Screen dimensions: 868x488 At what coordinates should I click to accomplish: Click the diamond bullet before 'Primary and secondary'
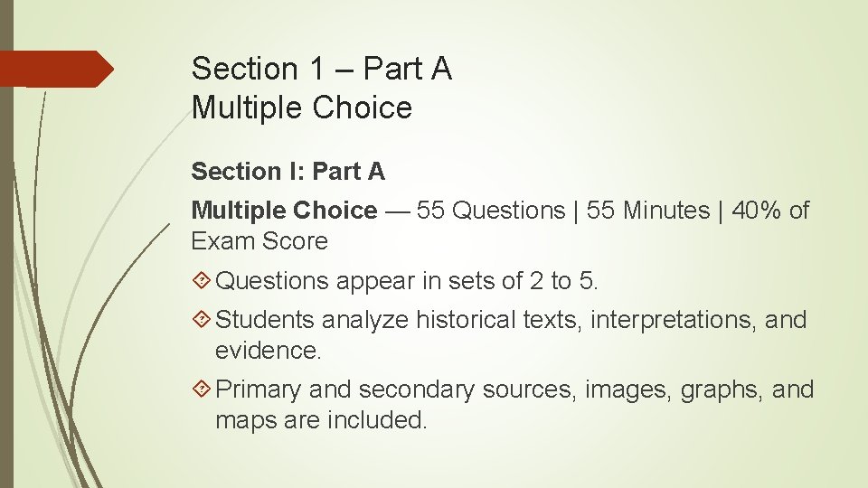(202, 389)
